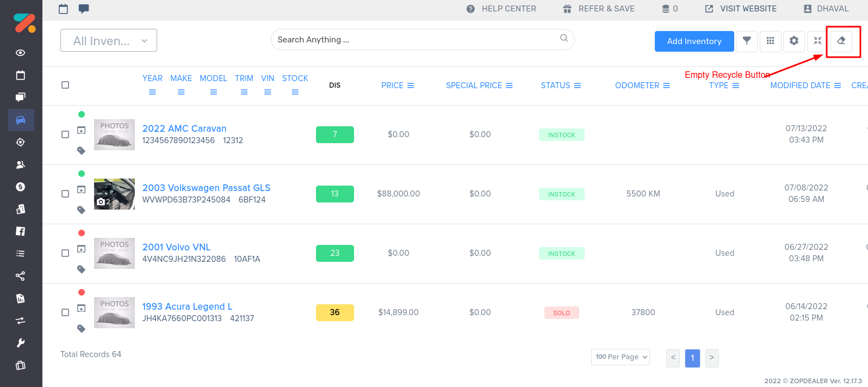The height and width of the screenshot is (387, 868).
Task: Open the DHAVAL user menu
Action: [826, 9]
